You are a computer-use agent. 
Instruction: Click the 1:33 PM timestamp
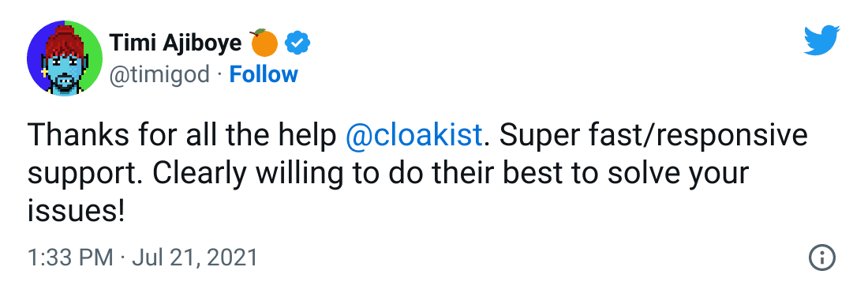pyautogui.click(x=70, y=258)
